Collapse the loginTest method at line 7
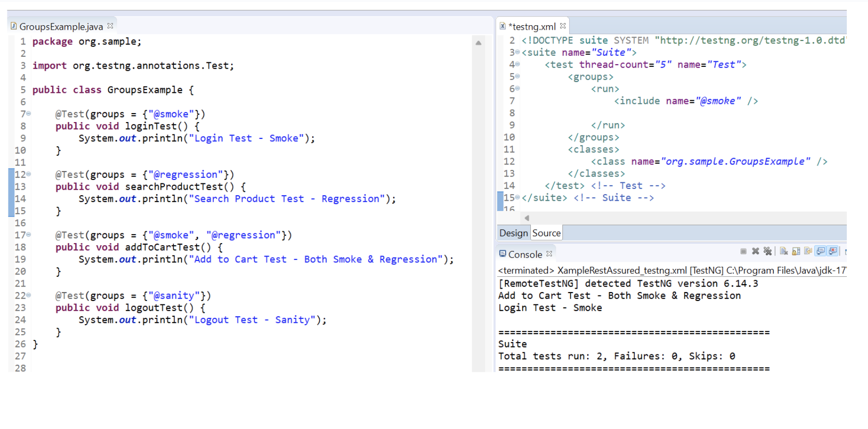Image resolution: width=868 pixels, height=429 pixels. point(29,114)
